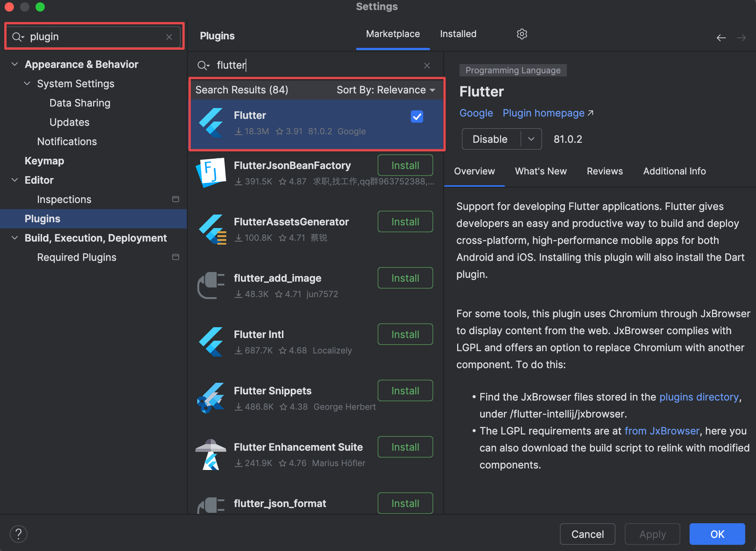756x551 pixels.
Task: Switch to the Marketplace tab
Action: pyautogui.click(x=393, y=34)
